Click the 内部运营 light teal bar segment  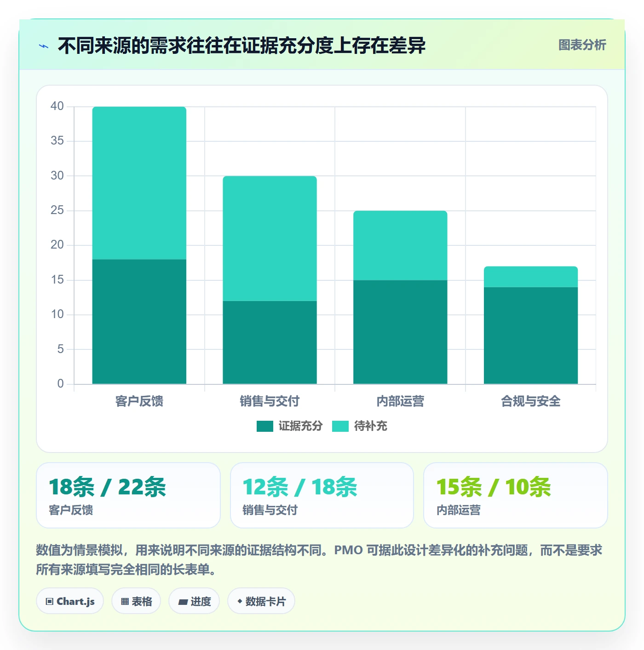tap(400, 245)
